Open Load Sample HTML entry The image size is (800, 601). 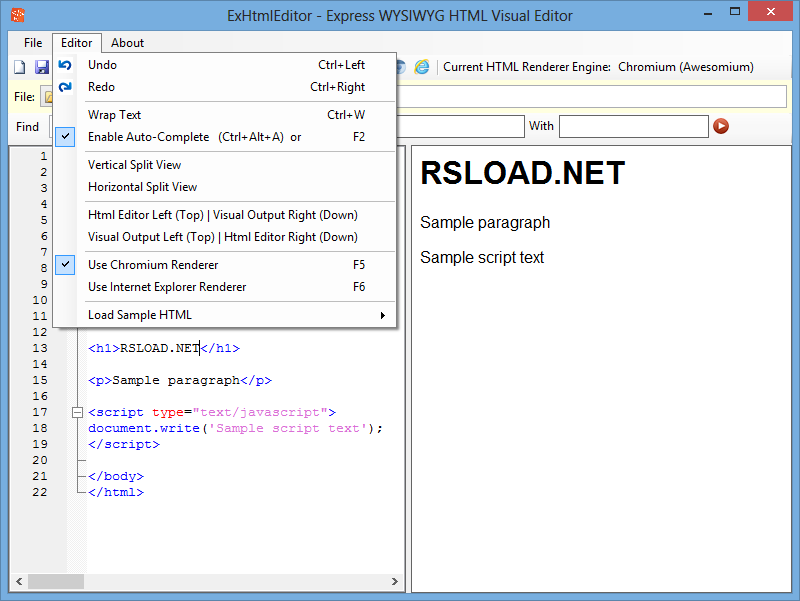[x=225, y=315]
